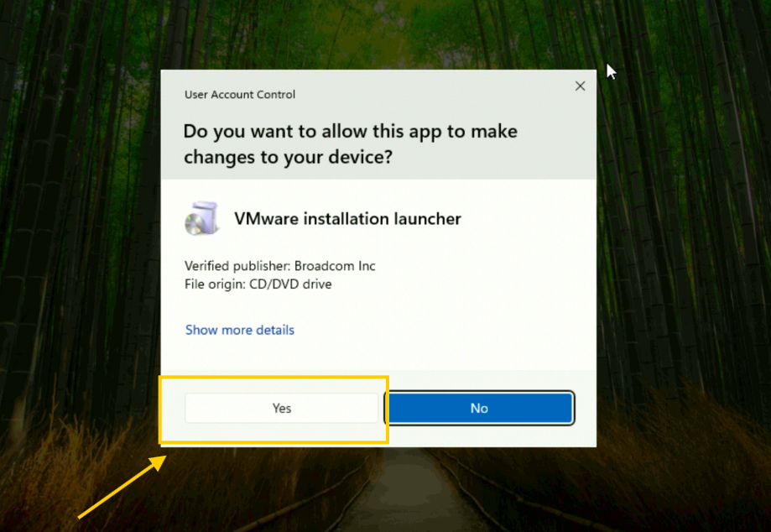Open the Show more details link

pos(239,330)
